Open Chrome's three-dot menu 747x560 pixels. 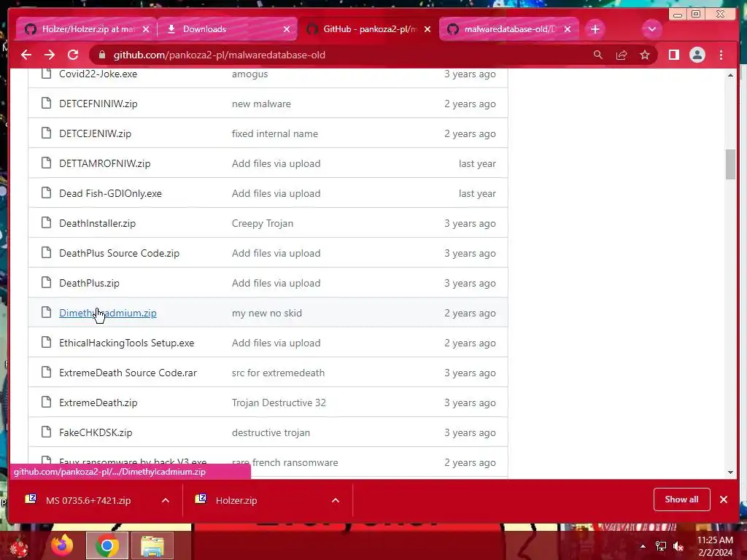[721, 55]
